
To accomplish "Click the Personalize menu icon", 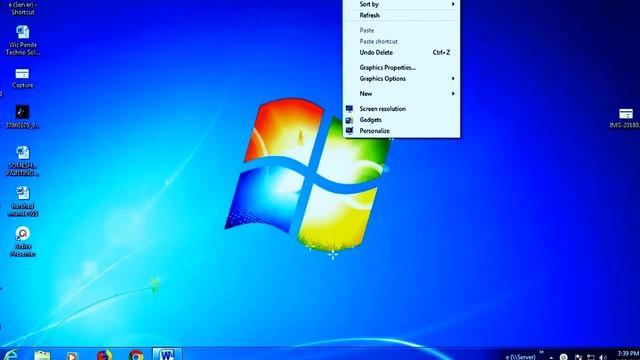I will [349, 131].
